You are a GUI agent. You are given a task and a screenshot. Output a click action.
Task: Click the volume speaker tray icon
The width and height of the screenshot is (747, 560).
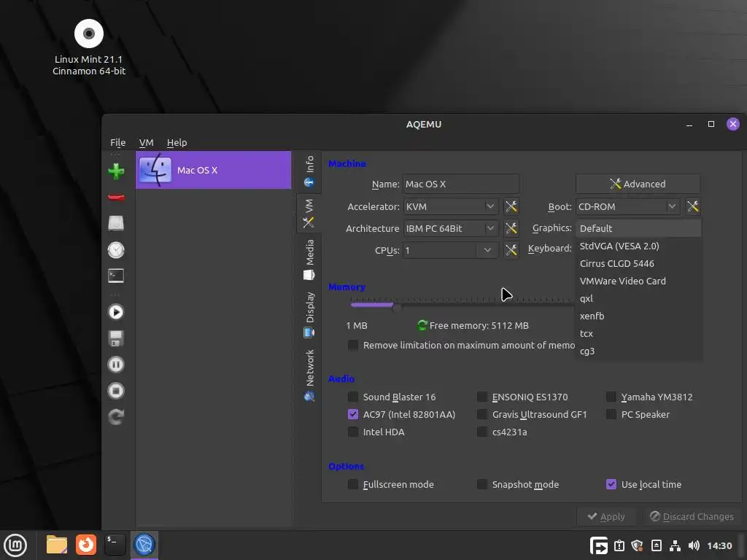tap(694, 545)
